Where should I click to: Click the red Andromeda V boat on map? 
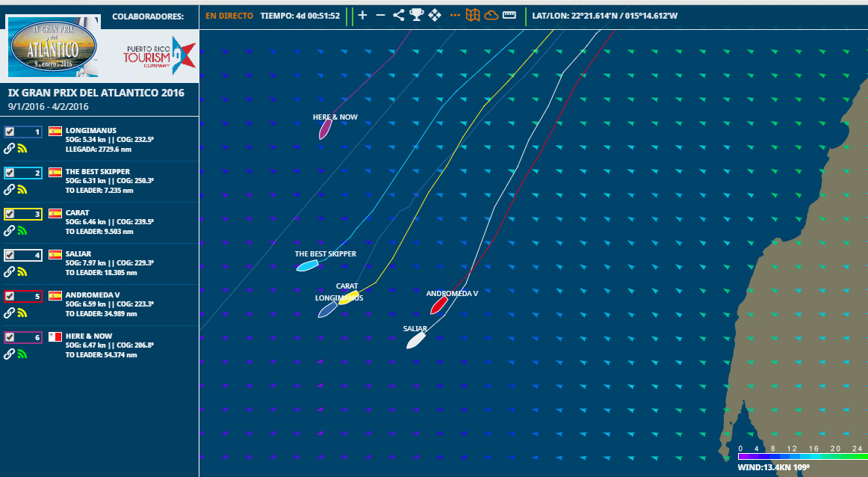click(x=438, y=305)
